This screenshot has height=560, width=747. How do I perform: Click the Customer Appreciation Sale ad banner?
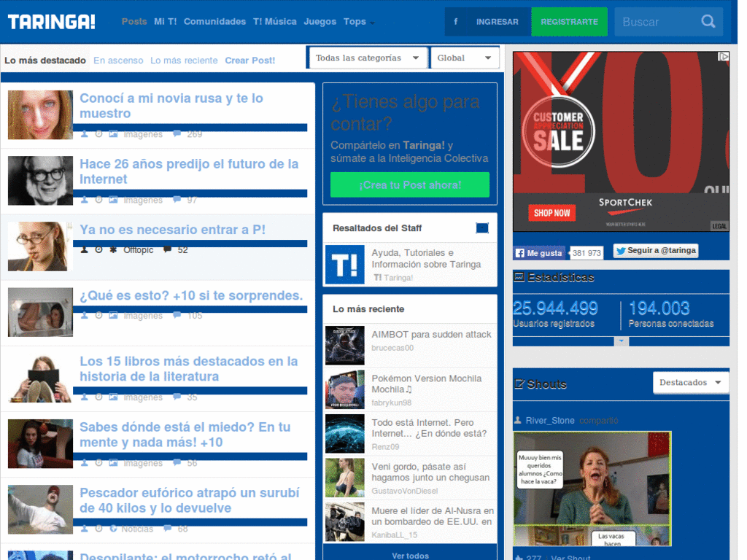pyautogui.click(x=621, y=141)
